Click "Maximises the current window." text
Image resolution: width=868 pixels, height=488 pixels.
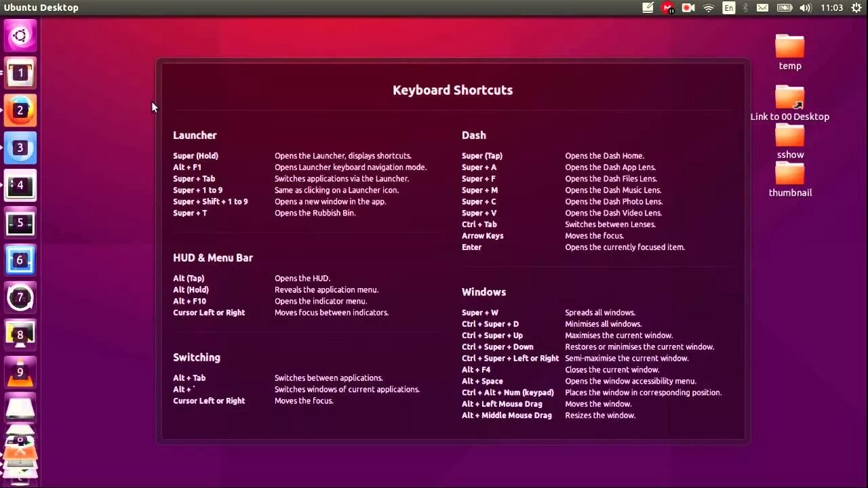click(x=619, y=335)
